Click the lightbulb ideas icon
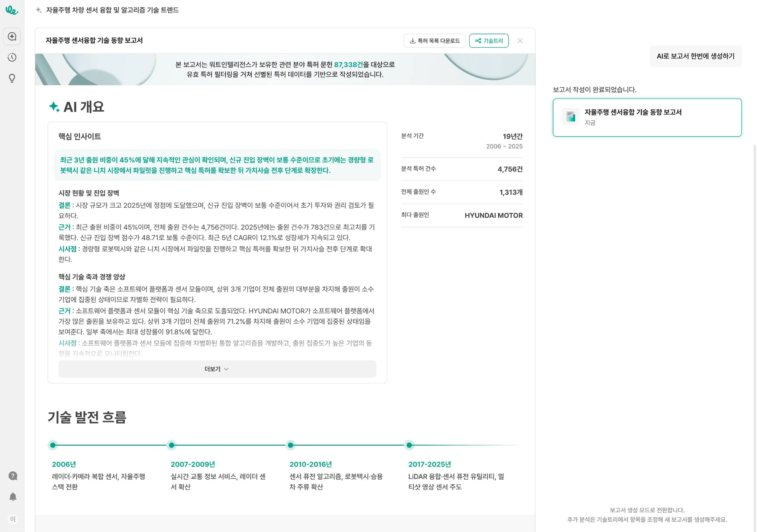Viewport: 757px width, 532px height. point(12,78)
